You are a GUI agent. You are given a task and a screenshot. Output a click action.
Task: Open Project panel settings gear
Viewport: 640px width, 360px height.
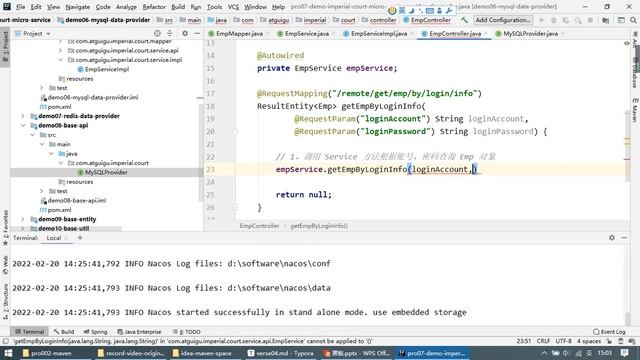[x=185, y=33]
